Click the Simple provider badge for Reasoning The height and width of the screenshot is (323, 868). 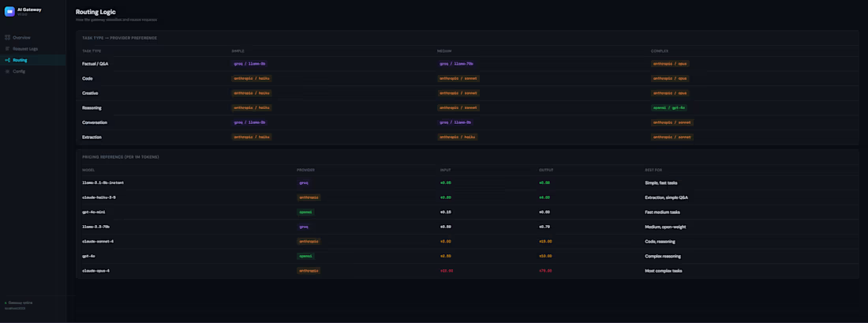click(252, 107)
